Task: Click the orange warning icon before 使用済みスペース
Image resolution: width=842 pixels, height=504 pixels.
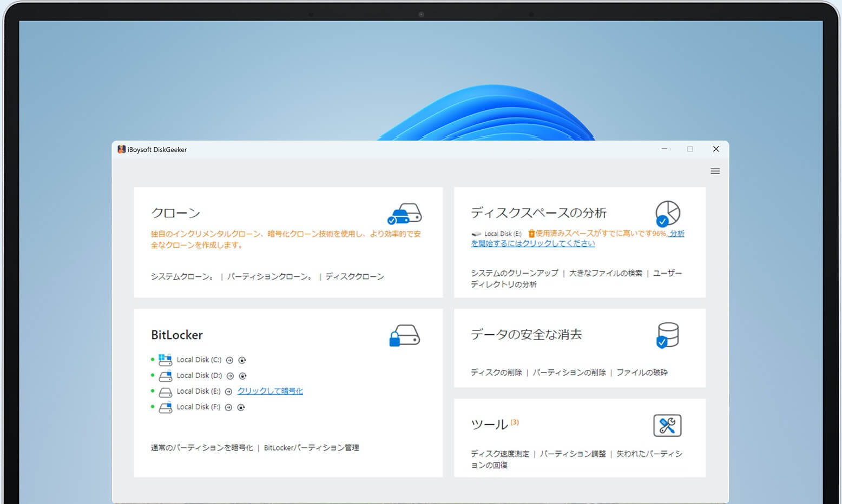Action: [531, 234]
